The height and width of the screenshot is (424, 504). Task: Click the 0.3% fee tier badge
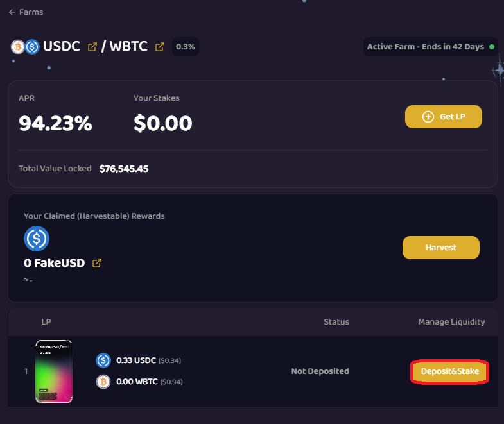tap(186, 47)
